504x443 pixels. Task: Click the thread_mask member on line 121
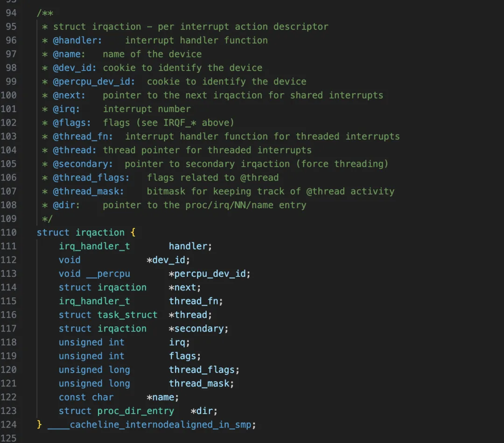(200, 383)
